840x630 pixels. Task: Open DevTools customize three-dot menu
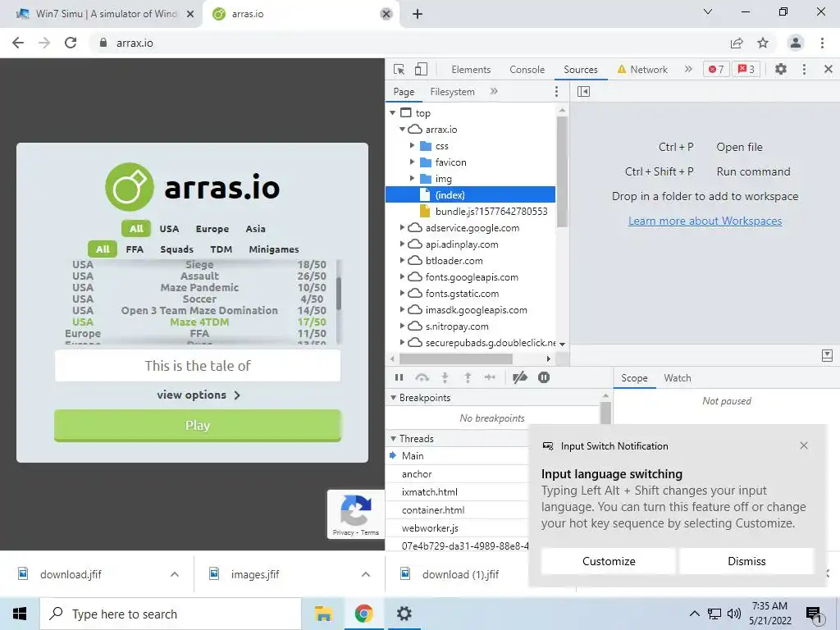[x=804, y=69]
